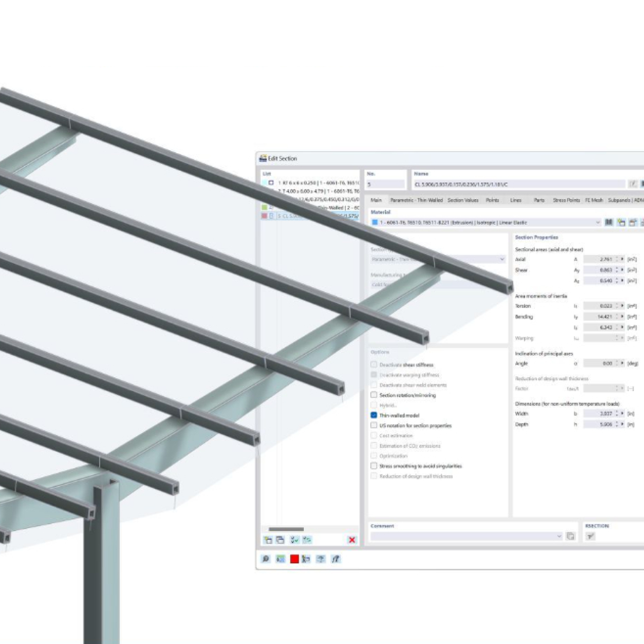Enable US notation for section properties
644x644 pixels.
coord(374,425)
